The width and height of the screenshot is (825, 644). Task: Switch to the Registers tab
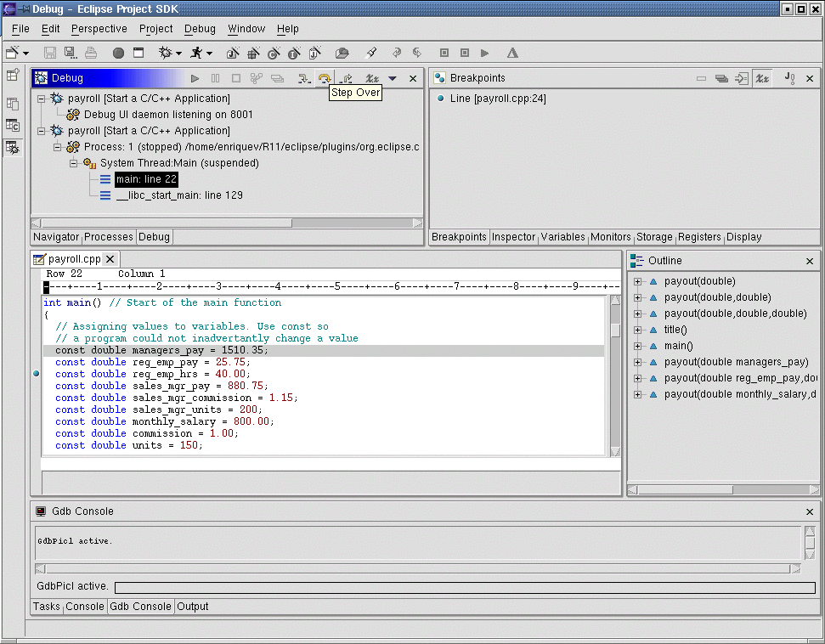point(699,237)
